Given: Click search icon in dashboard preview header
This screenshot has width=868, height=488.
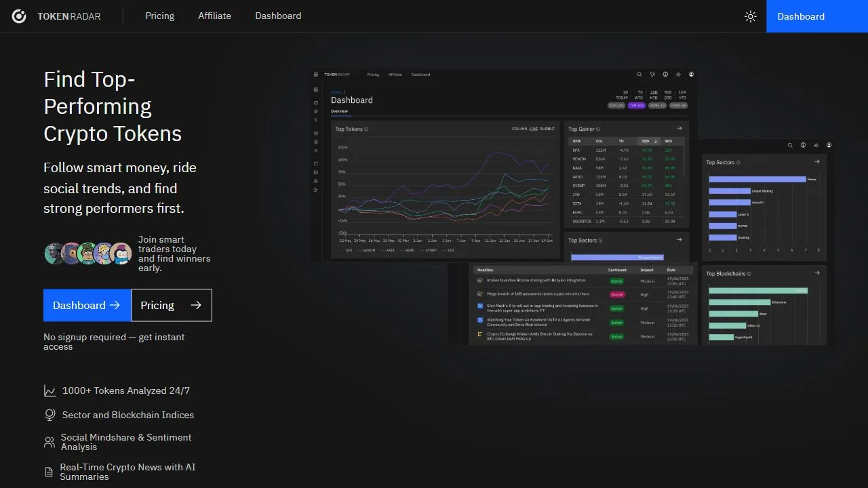Looking at the screenshot, I should coord(639,75).
